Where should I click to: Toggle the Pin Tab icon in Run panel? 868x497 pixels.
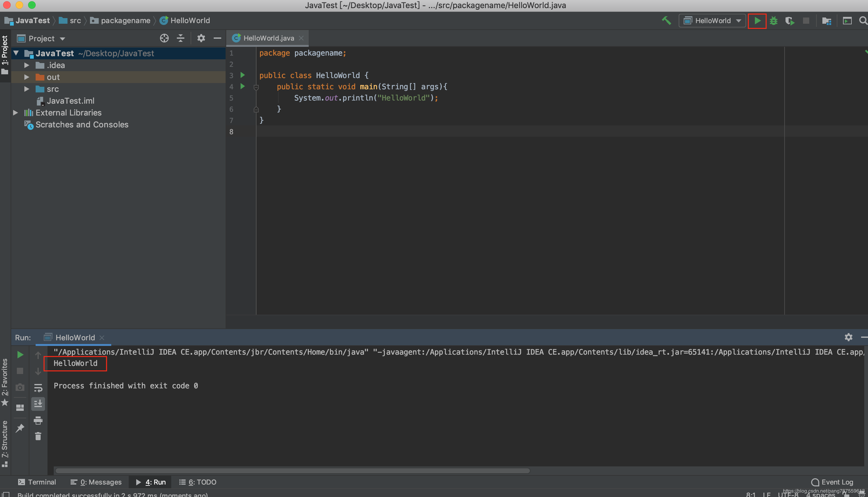pyautogui.click(x=20, y=428)
